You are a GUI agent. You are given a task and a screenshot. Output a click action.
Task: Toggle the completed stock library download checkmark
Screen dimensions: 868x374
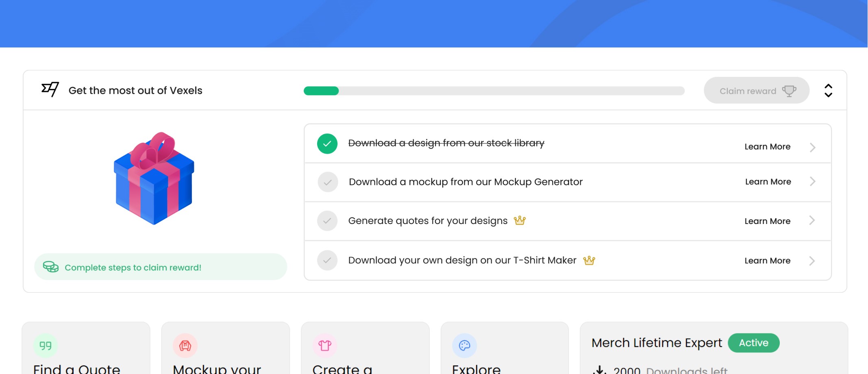(x=327, y=144)
